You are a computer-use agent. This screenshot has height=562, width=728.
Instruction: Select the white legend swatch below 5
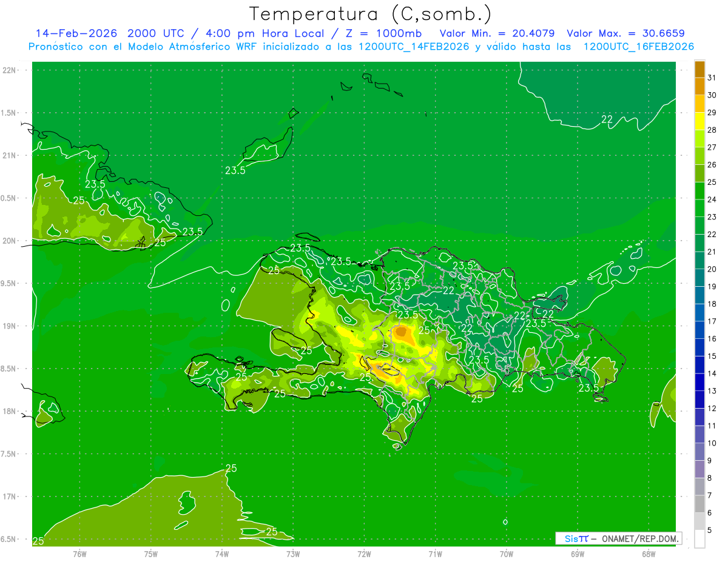point(699,539)
